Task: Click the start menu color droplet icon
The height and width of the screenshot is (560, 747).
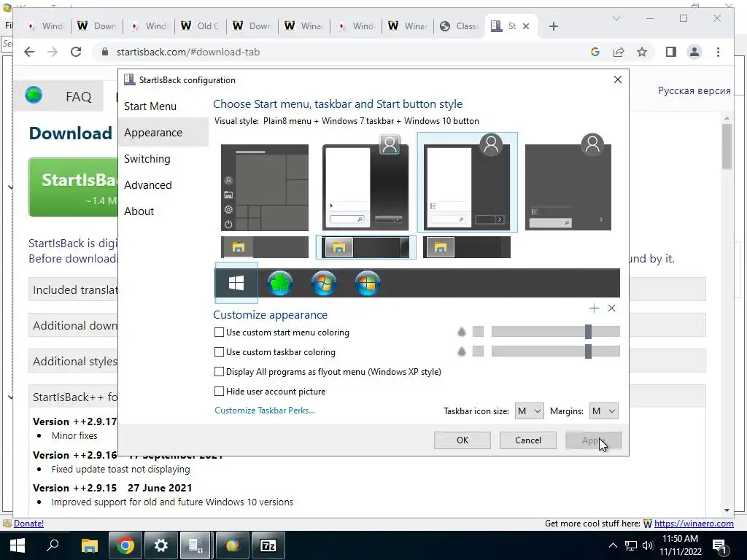Action: (461, 332)
